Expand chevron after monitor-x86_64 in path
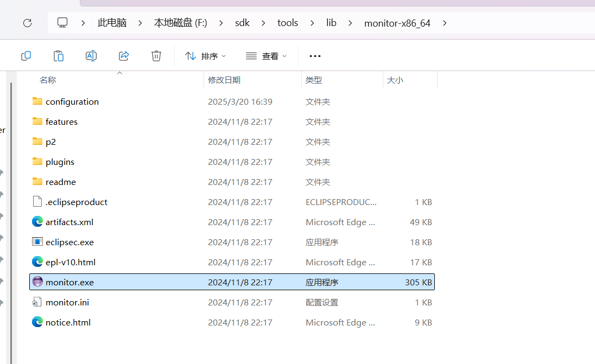Viewport: 595px width, 364px height. point(445,23)
